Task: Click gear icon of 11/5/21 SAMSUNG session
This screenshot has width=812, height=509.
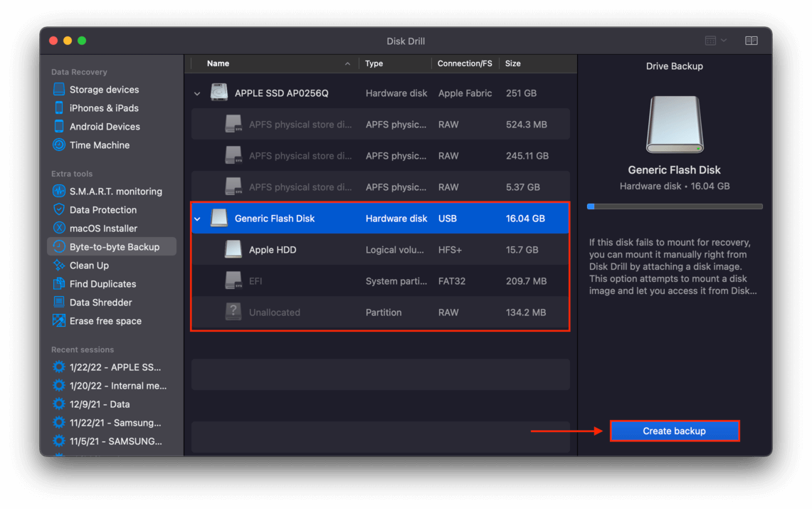Action: pyautogui.click(x=59, y=441)
